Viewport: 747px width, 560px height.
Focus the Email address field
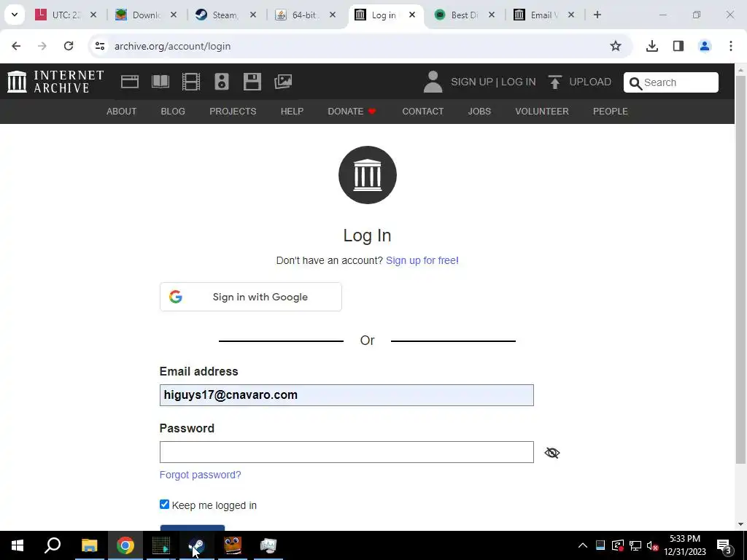click(x=347, y=395)
